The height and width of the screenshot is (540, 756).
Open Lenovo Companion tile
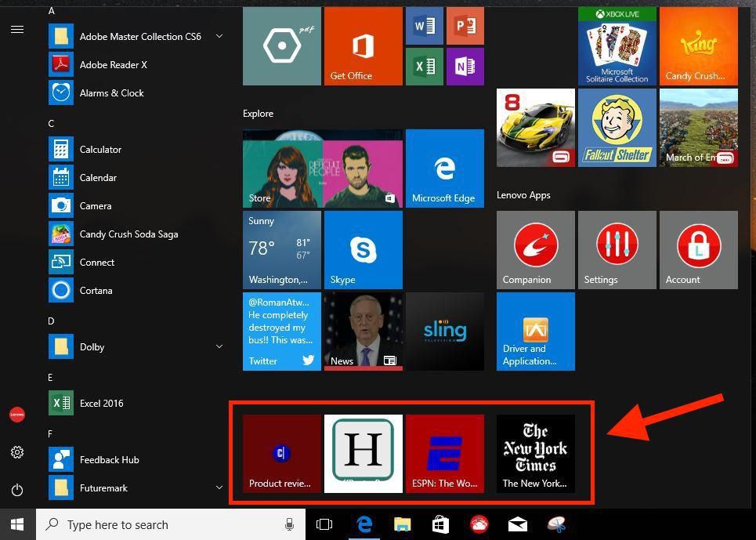536,250
